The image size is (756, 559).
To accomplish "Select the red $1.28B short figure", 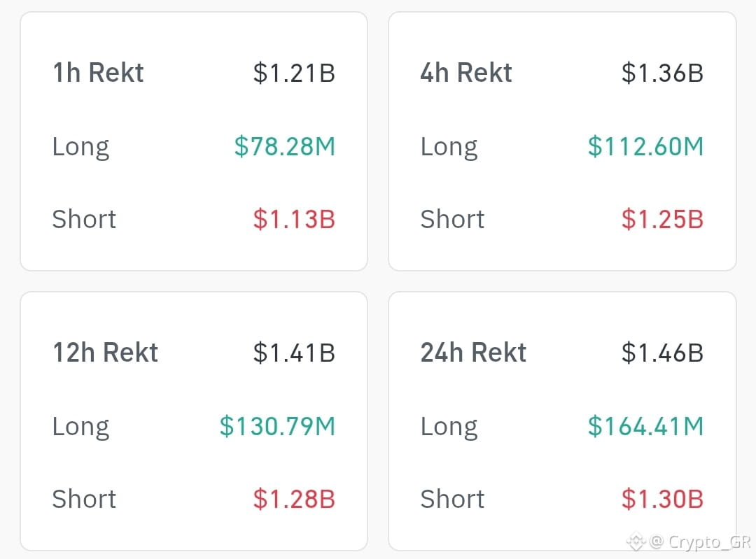I will tap(294, 499).
